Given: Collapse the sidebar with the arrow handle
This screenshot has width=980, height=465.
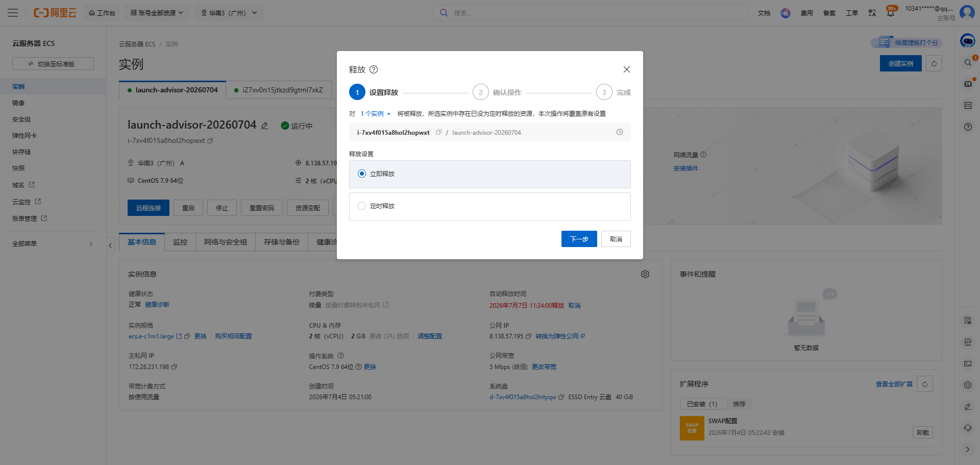Looking at the screenshot, I should coord(110,246).
